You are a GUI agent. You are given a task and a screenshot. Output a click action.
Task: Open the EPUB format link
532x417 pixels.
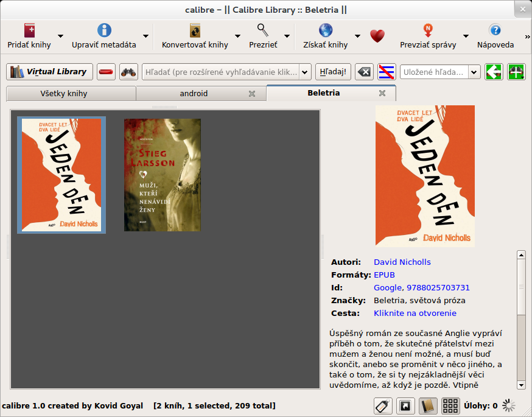384,275
